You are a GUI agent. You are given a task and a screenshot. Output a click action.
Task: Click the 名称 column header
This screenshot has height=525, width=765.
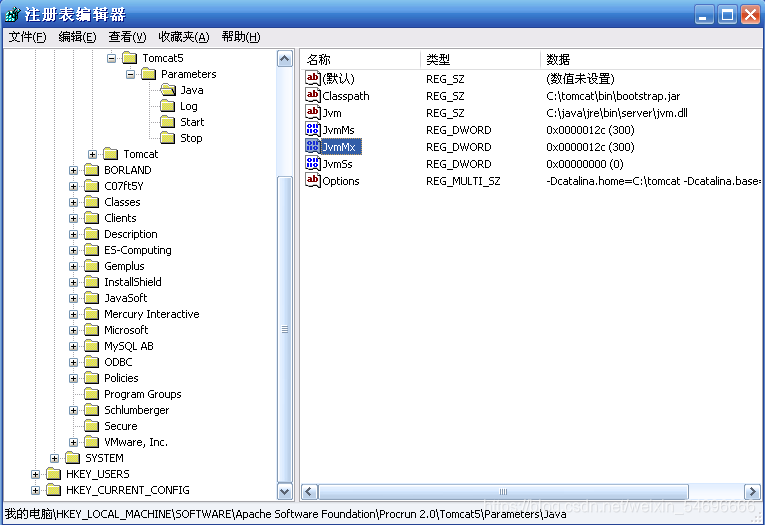coord(360,60)
